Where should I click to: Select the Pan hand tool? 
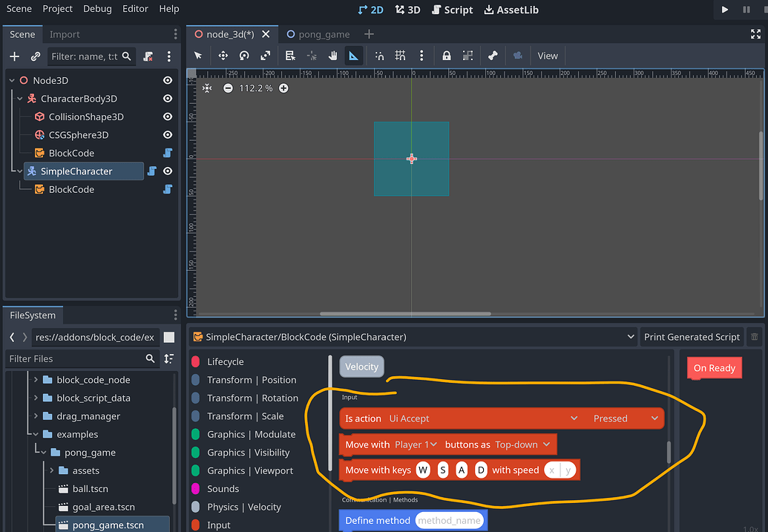tap(332, 56)
